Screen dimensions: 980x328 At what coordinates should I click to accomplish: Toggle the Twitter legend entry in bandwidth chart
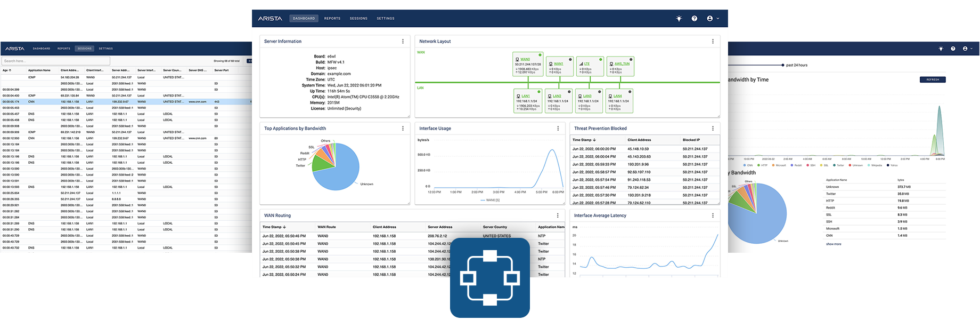click(x=838, y=165)
